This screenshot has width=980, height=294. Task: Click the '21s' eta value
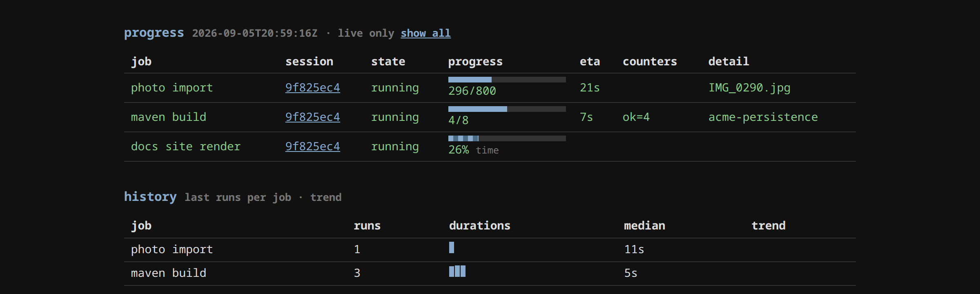point(590,88)
